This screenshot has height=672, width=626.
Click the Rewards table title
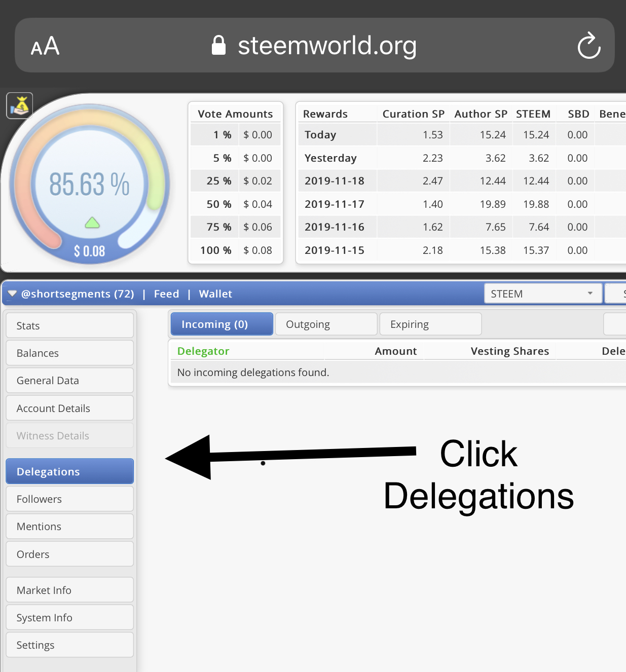pos(325,114)
